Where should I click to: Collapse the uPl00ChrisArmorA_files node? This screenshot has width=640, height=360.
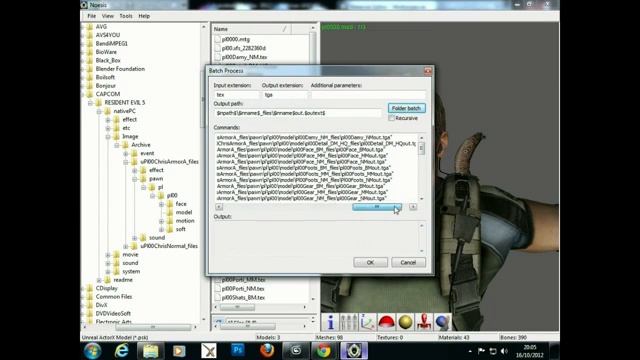tap(126, 162)
